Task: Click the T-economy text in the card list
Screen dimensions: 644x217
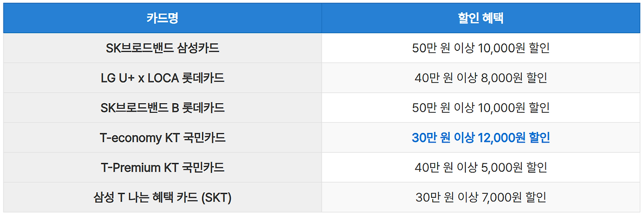Action: pos(131,138)
